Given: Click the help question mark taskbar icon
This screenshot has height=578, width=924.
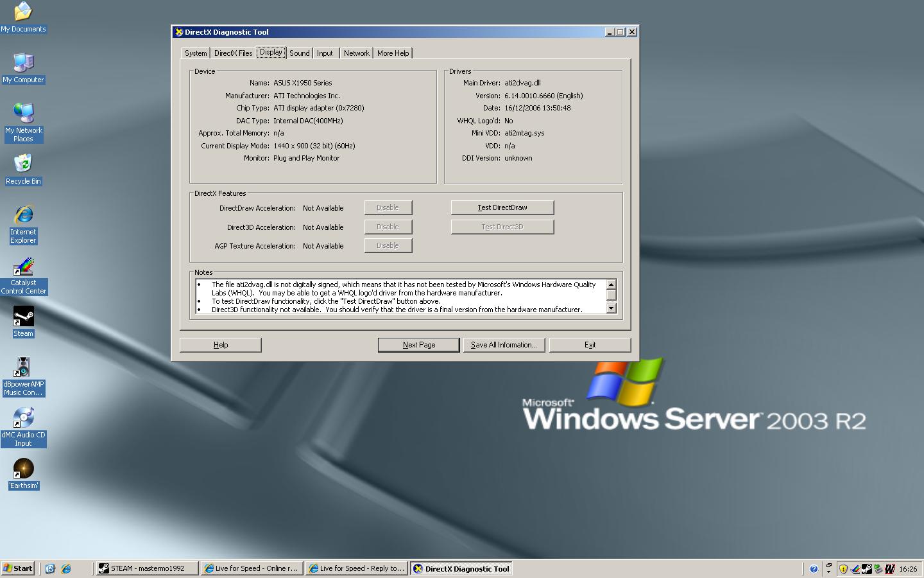Looking at the screenshot, I should [814, 568].
